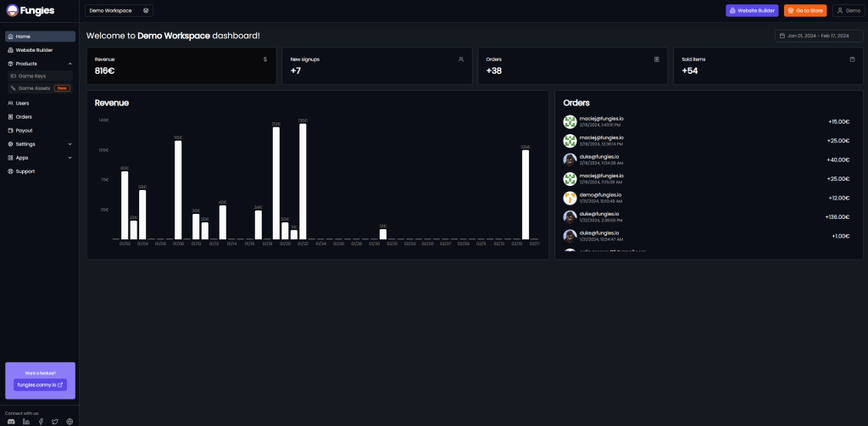Open the website globe icon
Screen dimensions: 868x426
point(70,422)
